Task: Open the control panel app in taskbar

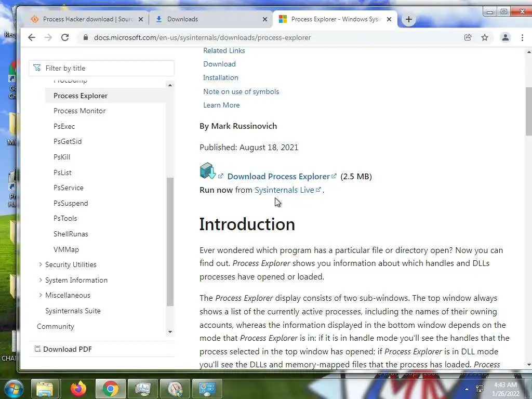Action: (207, 389)
